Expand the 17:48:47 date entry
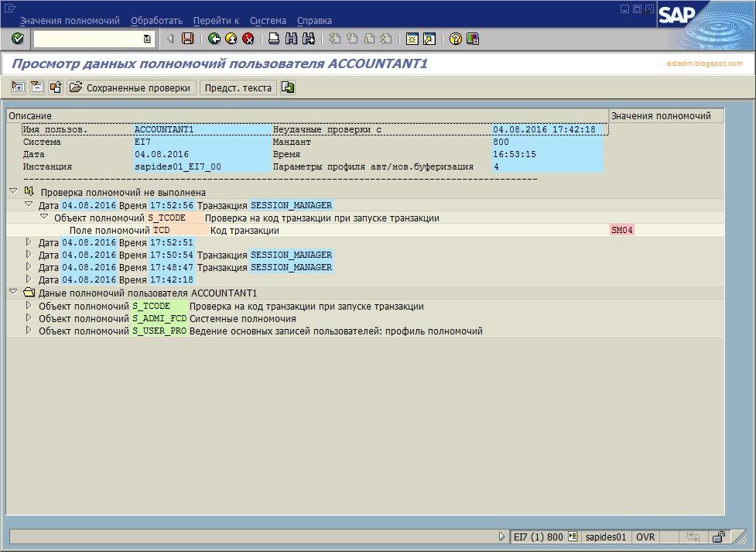Image resolution: width=756 pixels, height=552 pixels. (29, 266)
